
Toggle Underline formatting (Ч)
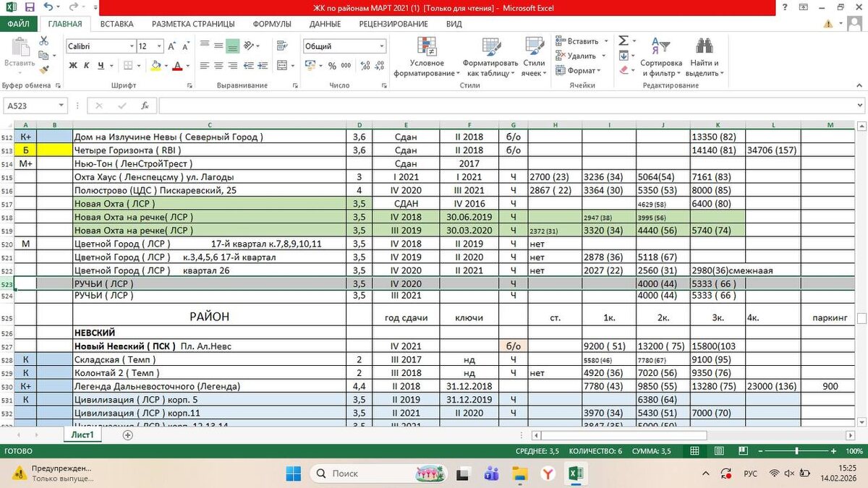[x=100, y=66]
